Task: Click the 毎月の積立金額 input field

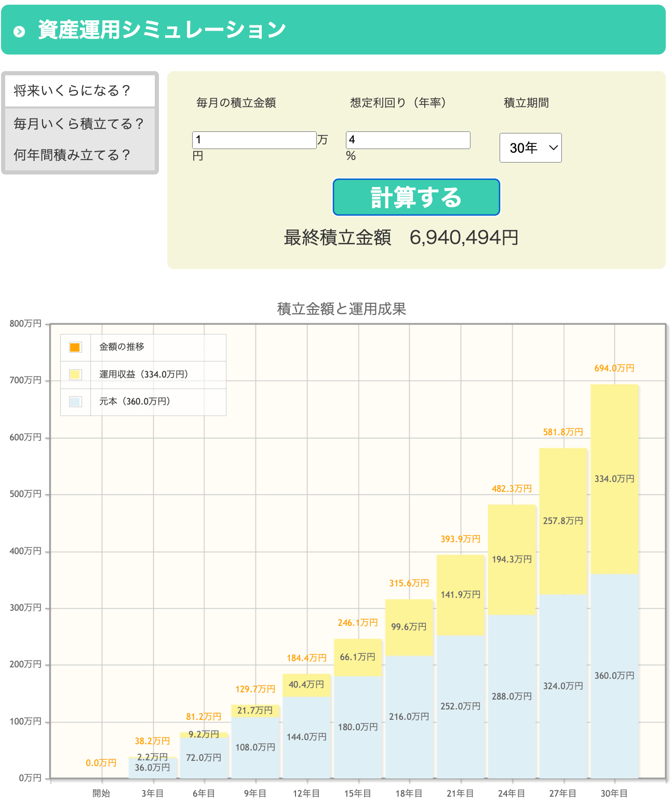Action: 254,140
